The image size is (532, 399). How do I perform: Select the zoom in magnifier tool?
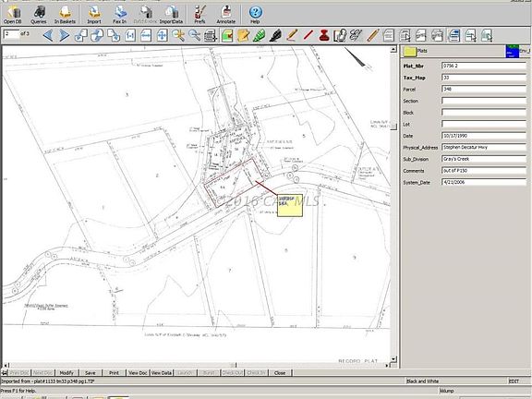178,35
